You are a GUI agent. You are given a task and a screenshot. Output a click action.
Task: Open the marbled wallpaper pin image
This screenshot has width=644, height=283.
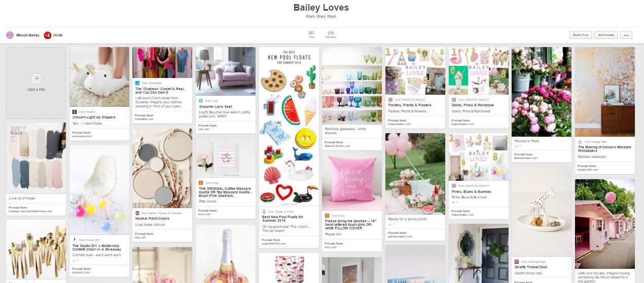click(605, 92)
